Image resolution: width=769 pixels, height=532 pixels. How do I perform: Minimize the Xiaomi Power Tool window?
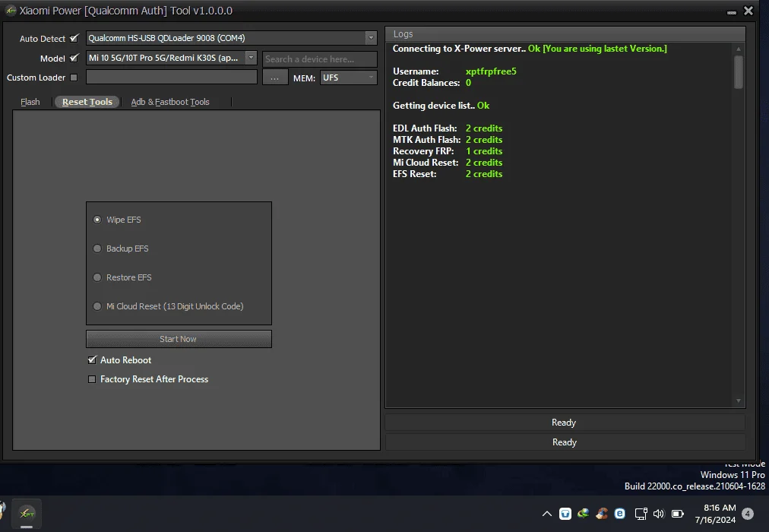click(x=731, y=12)
